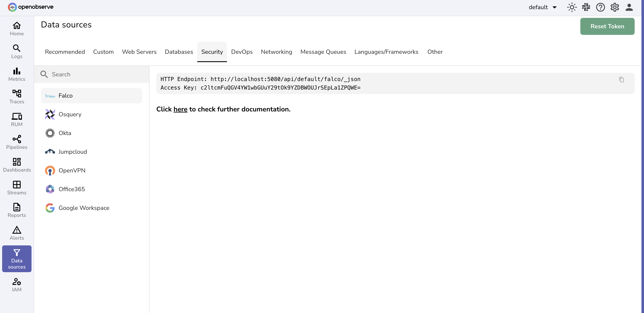This screenshot has height=313, width=644.
Task: Open the RUM section
Action: point(16,119)
